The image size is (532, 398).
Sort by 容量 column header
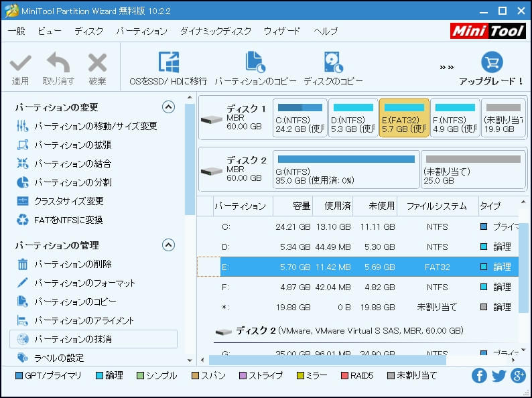292,206
